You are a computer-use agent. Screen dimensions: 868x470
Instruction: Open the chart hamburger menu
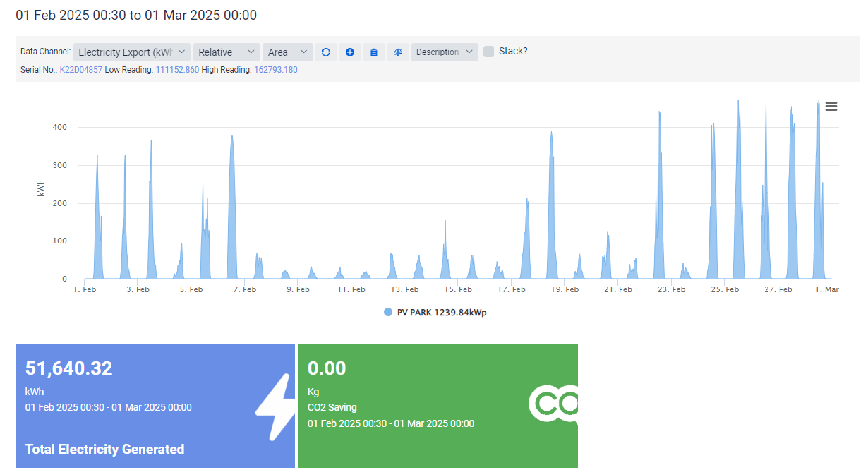click(831, 106)
